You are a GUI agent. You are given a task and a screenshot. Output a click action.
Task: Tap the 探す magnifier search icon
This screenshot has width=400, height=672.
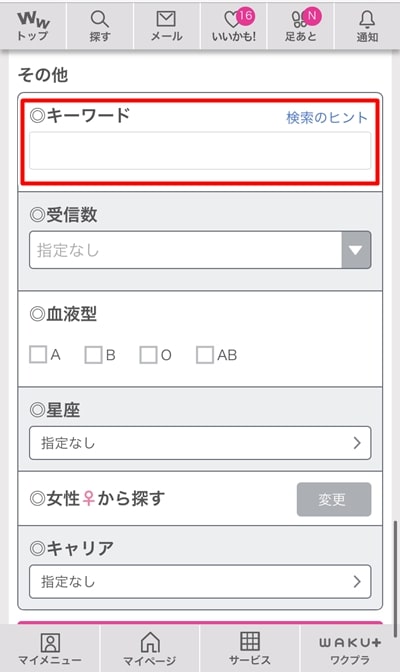pos(99,26)
